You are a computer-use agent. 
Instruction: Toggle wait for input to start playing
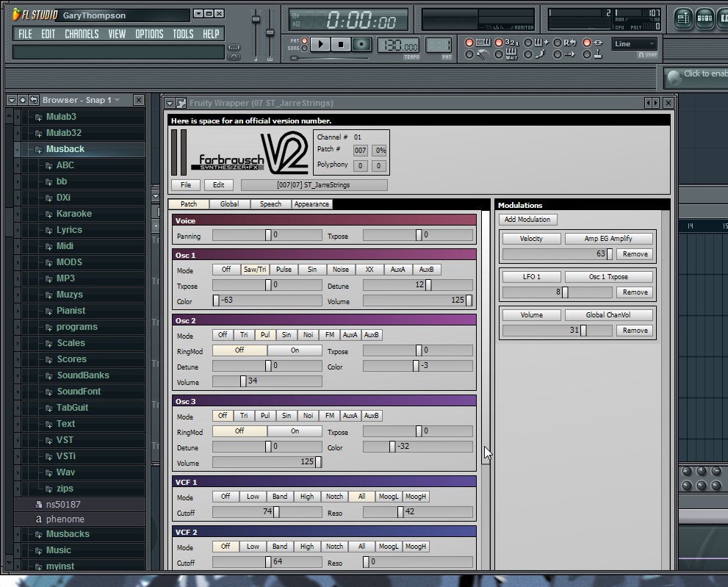[499, 55]
